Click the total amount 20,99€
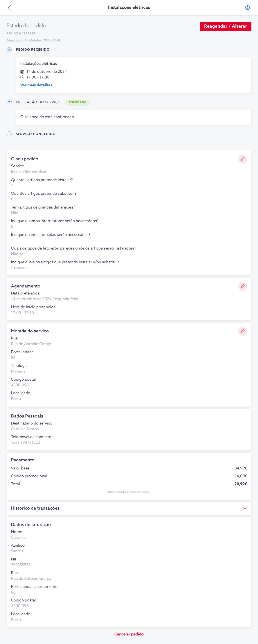Screen dimensions: 258x644 click(x=240, y=484)
